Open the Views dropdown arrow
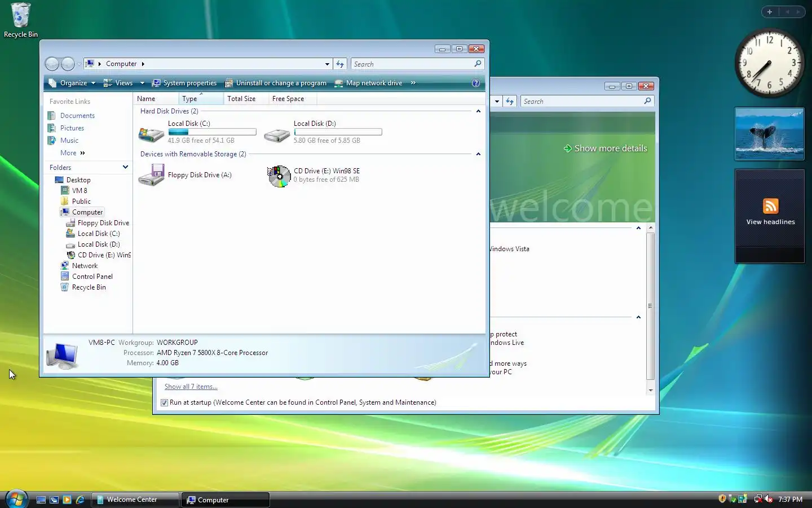This screenshot has height=508, width=812. pyautogui.click(x=142, y=83)
